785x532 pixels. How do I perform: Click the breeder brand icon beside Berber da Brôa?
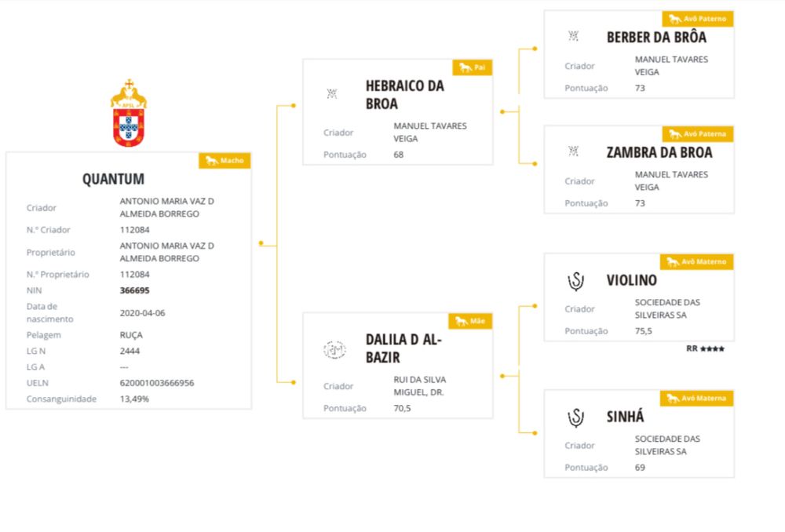pyautogui.click(x=573, y=36)
